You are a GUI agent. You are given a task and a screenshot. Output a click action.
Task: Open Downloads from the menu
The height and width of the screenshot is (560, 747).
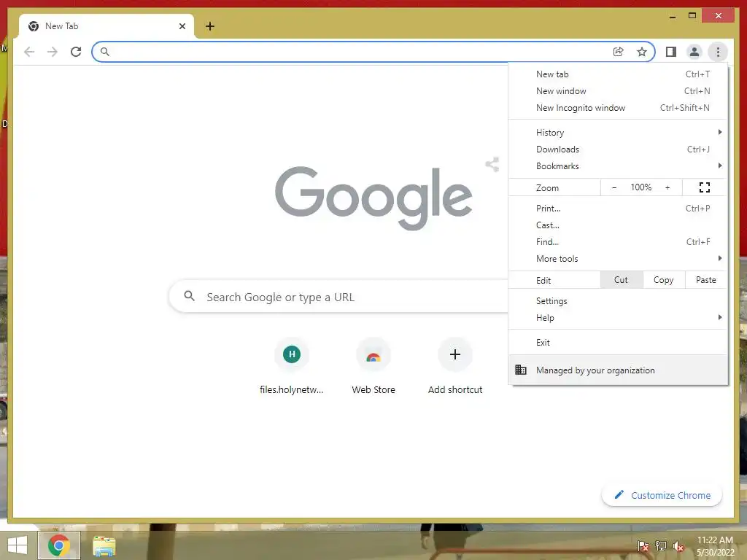[618, 149]
